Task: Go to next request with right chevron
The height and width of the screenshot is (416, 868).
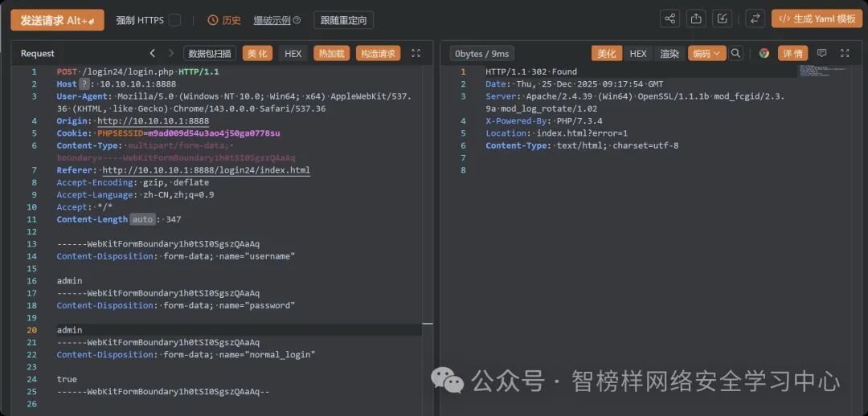Action: (x=171, y=53)
